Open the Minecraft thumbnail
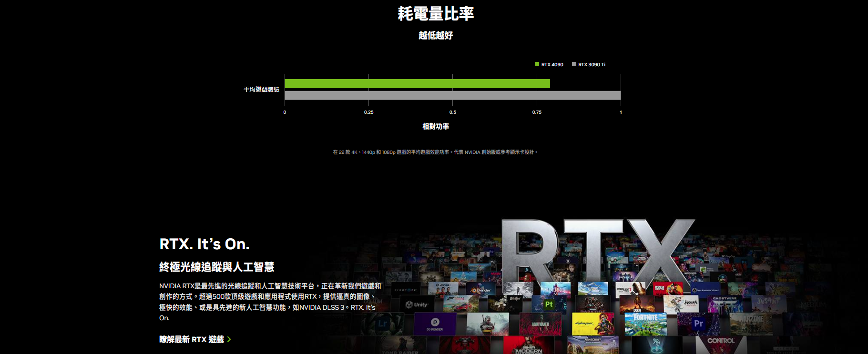Screen dimensions: 868x354 click(x=592, y=345)
